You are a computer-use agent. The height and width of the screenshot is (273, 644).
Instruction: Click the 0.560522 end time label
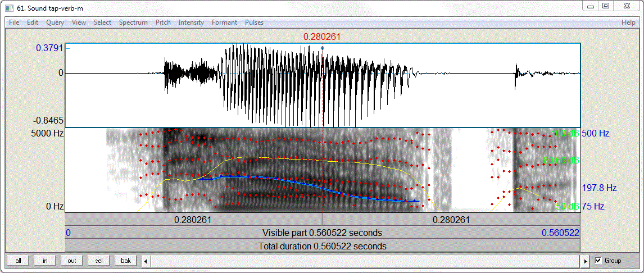tap(560, 233)
